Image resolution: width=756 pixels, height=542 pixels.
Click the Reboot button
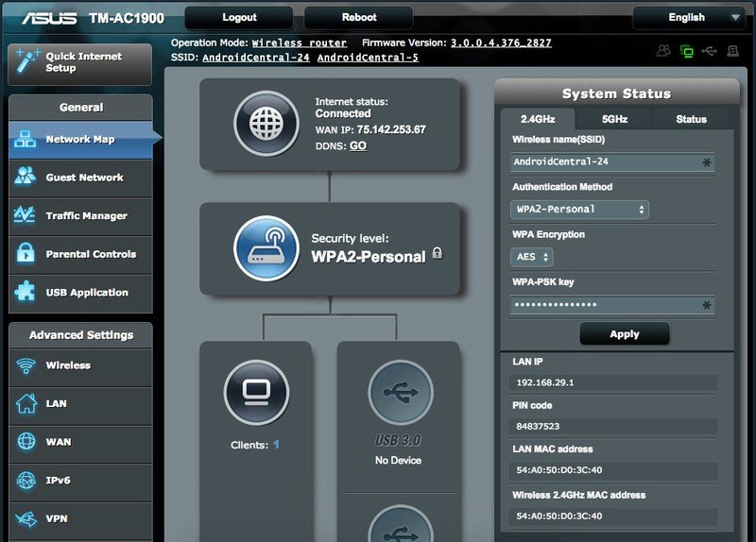[x=359, y=17]
